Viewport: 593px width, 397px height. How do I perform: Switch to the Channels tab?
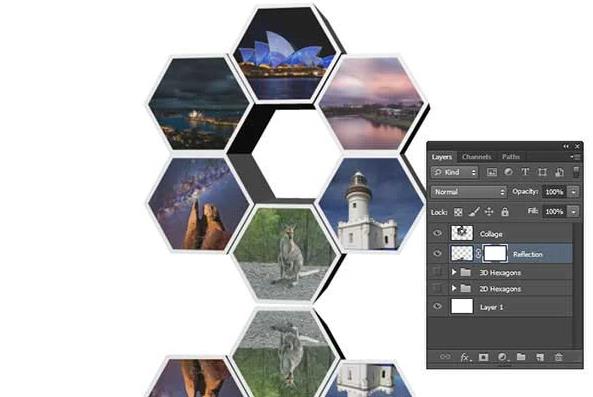(476, 157)
